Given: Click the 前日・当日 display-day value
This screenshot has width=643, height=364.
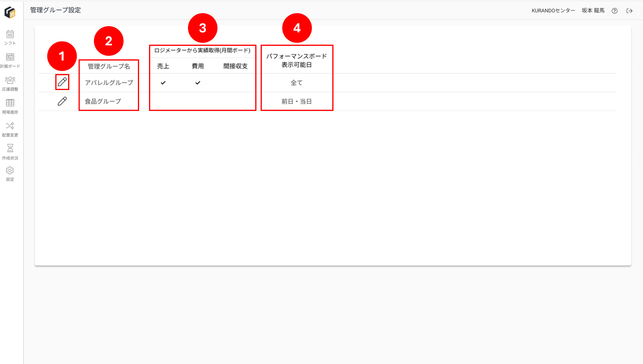Looking at the screenshot, I should 297,101.
